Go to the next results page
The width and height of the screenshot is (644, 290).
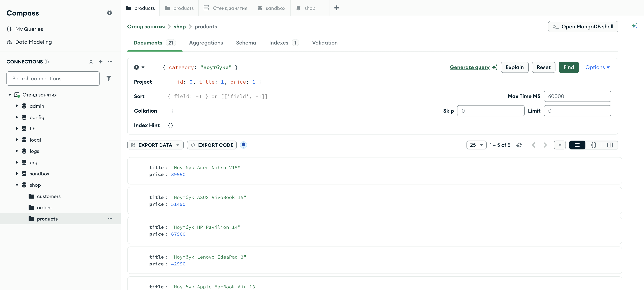(x=545, y=145)
